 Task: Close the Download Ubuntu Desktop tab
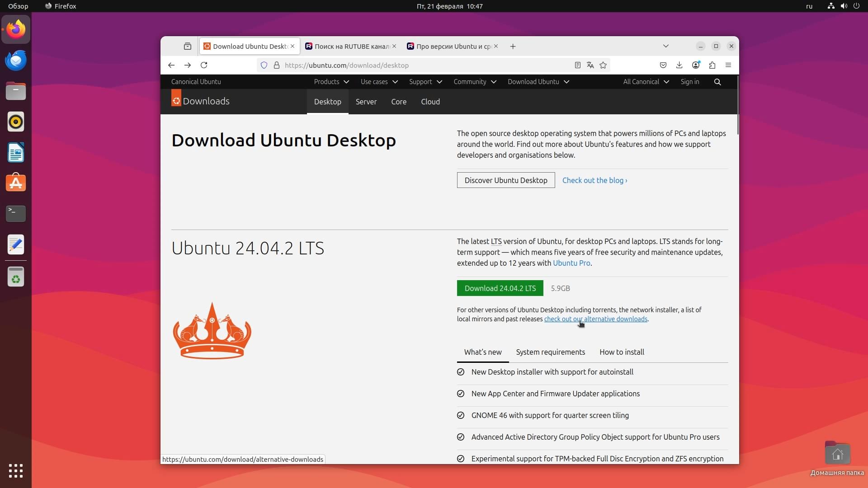tap(292, 46)
